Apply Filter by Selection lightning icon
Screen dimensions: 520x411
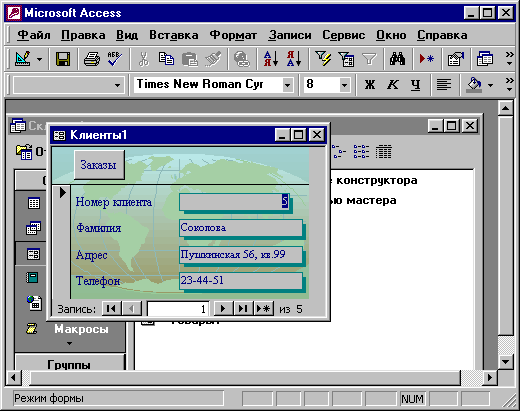tap(323, 59)
